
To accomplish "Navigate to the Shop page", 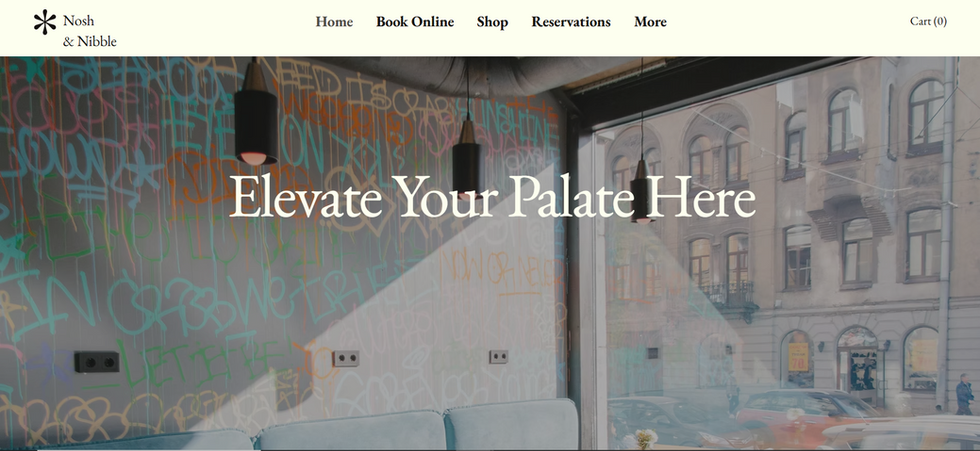I will click(492, 22).
